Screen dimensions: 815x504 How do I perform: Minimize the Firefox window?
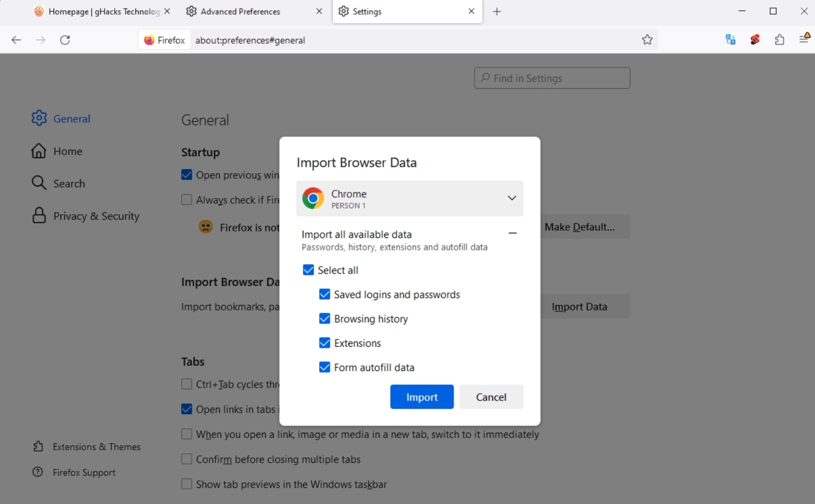click(742, 11)
